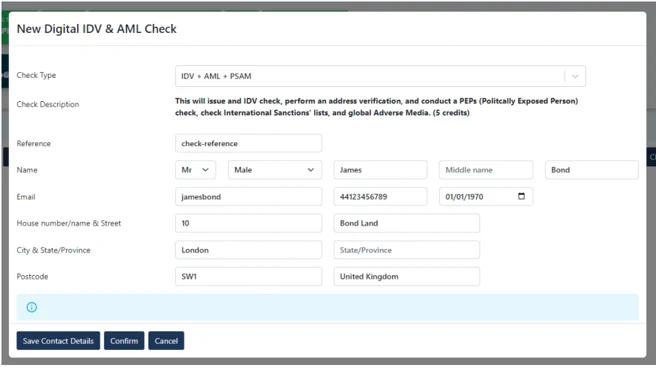The image size is (656, 368).
Task: Select the first name field James
Action: (380, 170)
